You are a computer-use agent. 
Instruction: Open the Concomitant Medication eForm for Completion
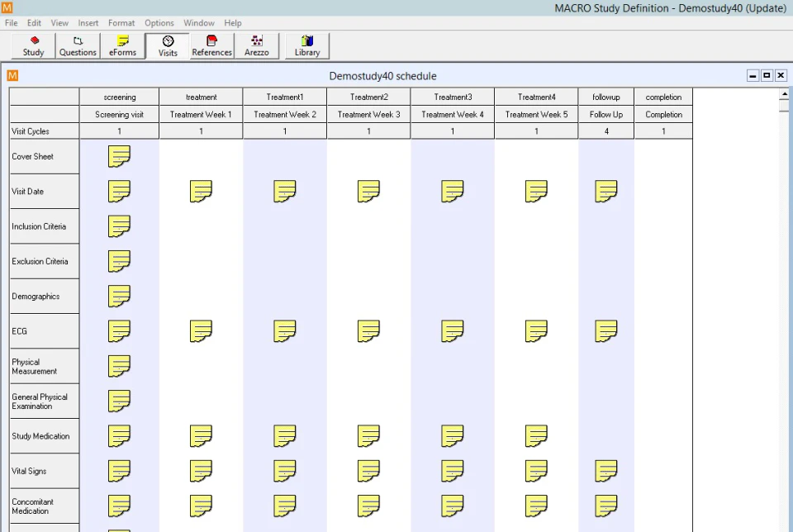(663, 506)
